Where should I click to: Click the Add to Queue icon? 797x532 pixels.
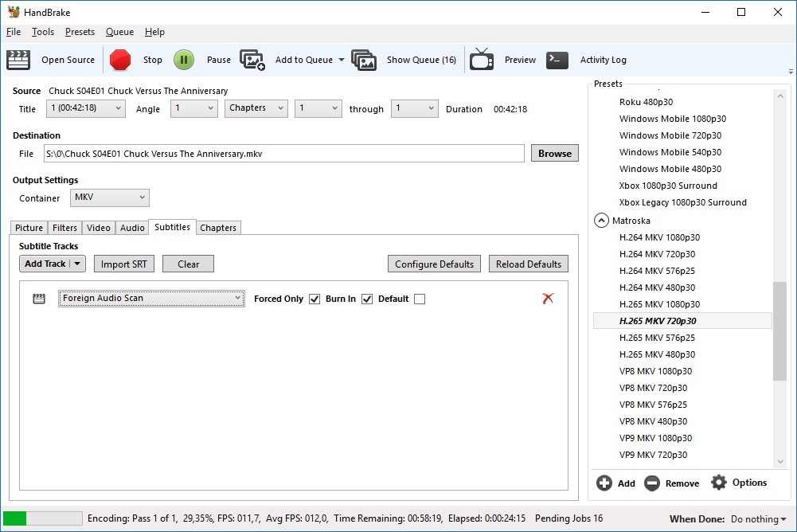(x=252, y=60)
